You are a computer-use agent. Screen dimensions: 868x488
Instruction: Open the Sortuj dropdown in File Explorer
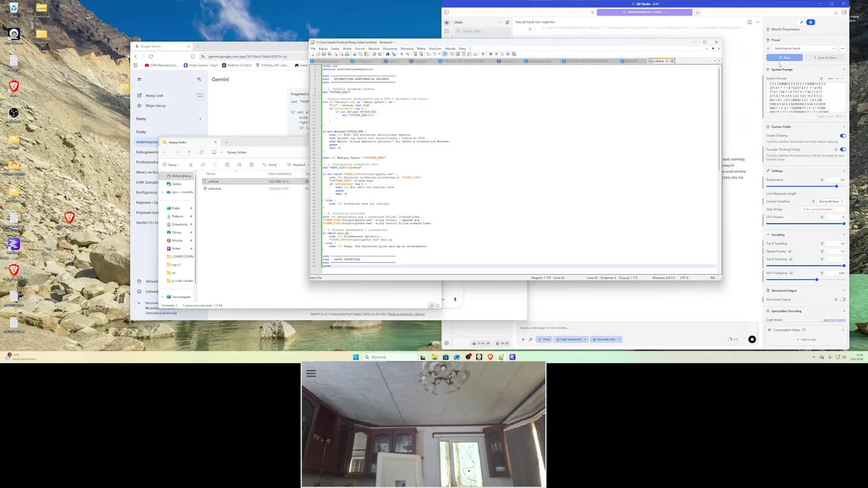pyautogui.click(x=271, y=165)
